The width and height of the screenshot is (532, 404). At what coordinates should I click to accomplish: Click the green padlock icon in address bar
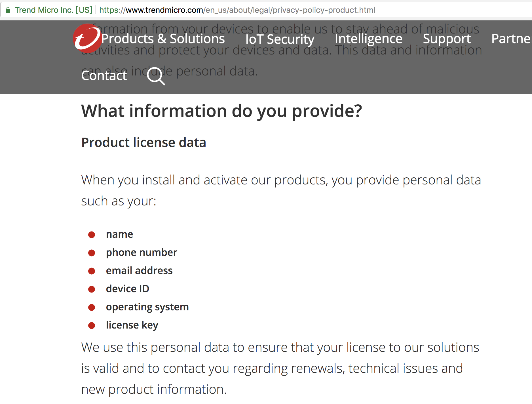pos(8,10)
